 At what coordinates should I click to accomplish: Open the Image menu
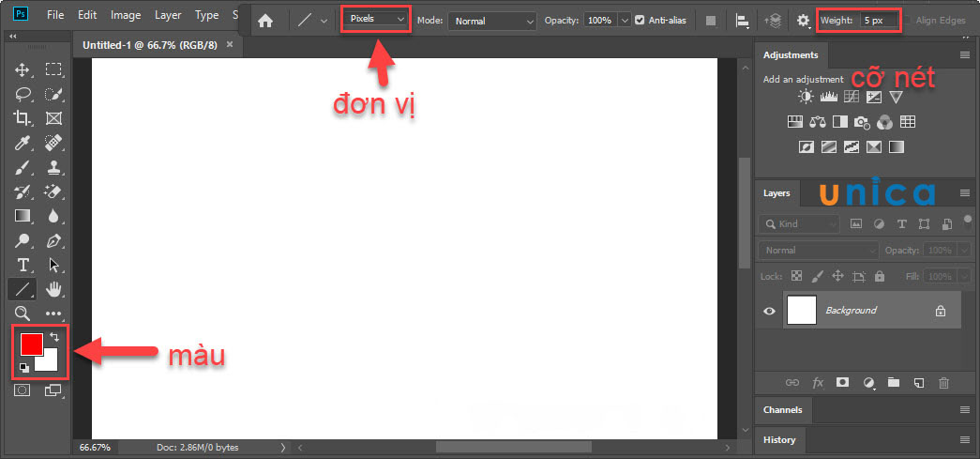tap(127, 15)
